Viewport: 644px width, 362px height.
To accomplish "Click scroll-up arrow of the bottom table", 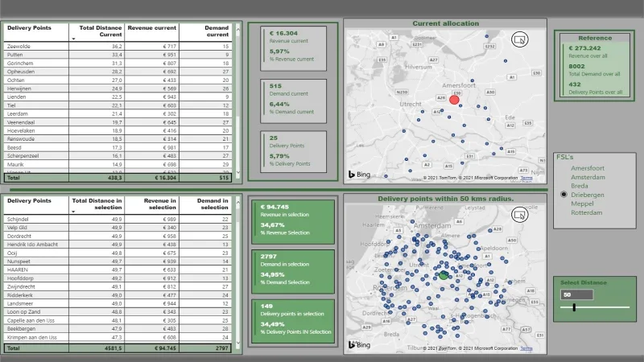I will pos(237,203).
